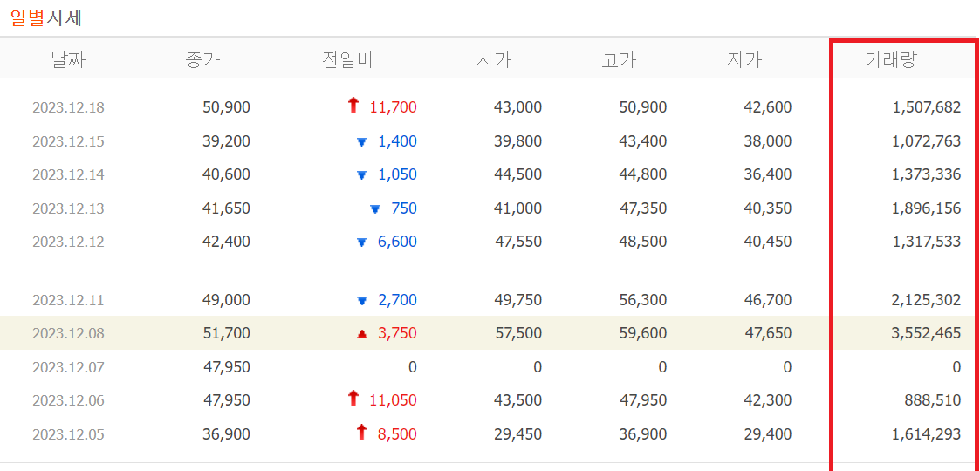Click the 전일비 column header
Image resolution: width=980 pixels, height=471 pixels.
(x=347, y=60)
